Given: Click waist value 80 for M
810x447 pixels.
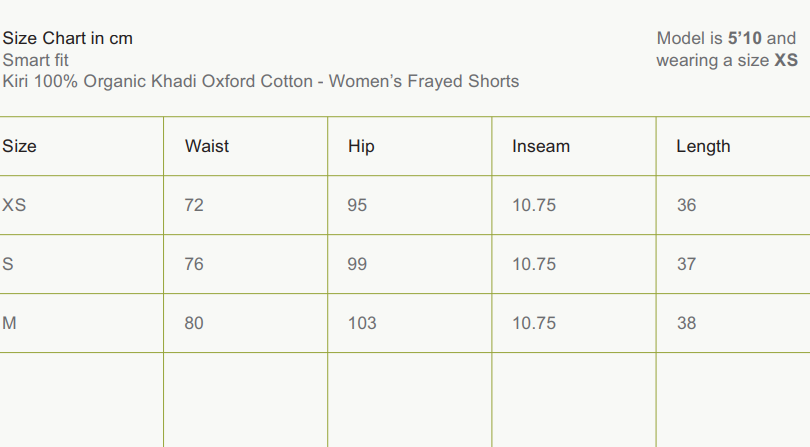Looking at the screenshot, I should click(x=194, y=323).
